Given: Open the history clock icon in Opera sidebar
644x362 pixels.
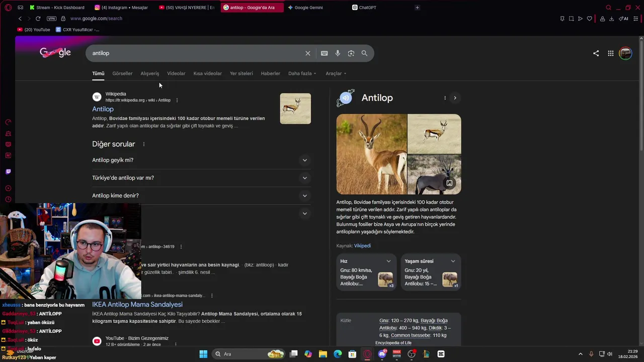Looking at the screenshot, I should pos(8,200).
